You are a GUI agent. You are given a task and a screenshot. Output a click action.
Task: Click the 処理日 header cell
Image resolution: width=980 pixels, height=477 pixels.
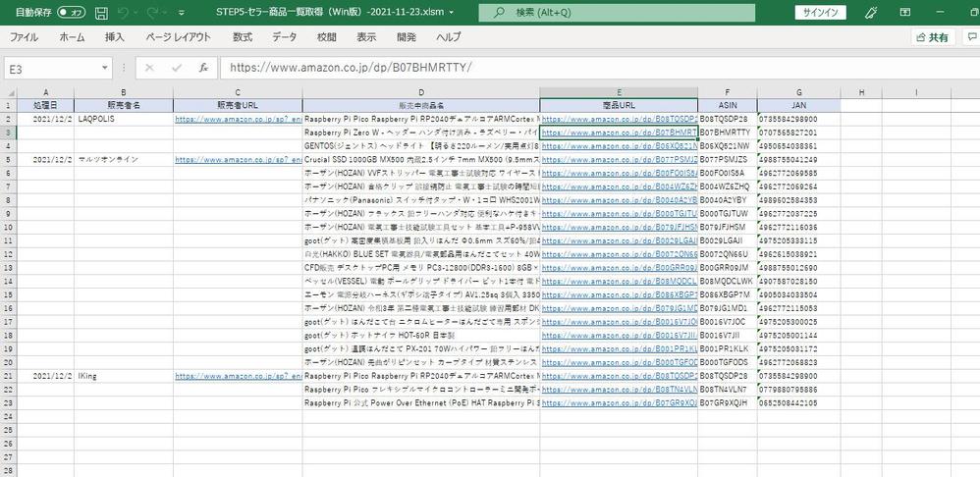pos(45,105)
